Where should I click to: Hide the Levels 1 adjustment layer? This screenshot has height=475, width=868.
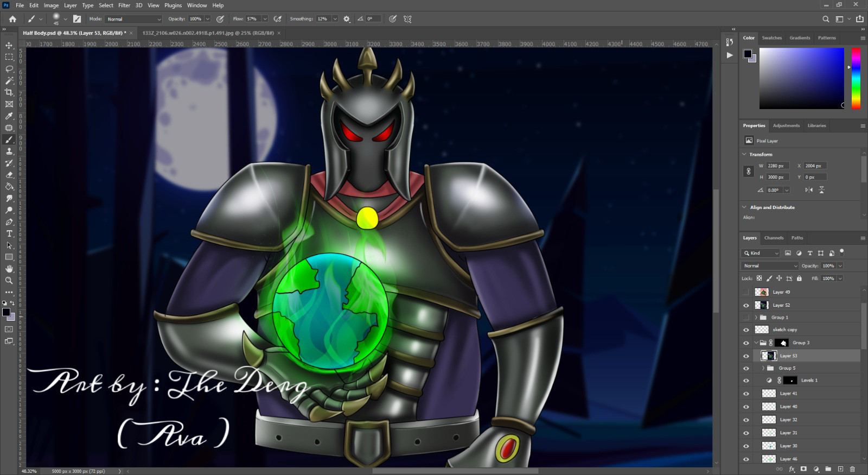[746, 381]
